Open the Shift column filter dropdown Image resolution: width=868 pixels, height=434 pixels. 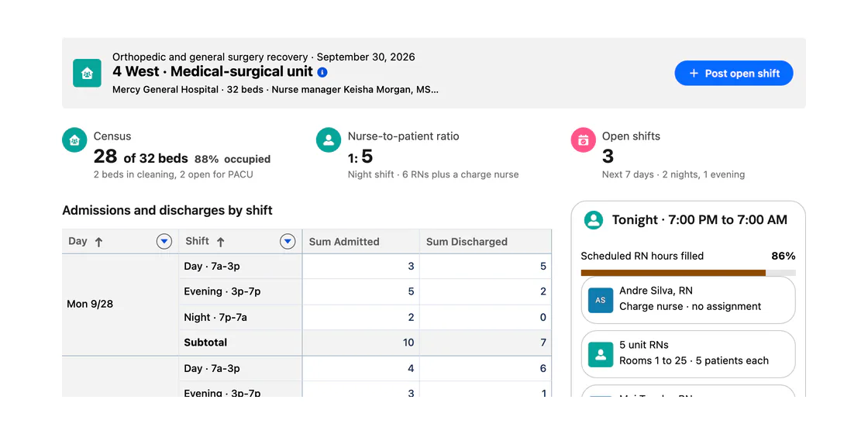[x=288, y=241]
